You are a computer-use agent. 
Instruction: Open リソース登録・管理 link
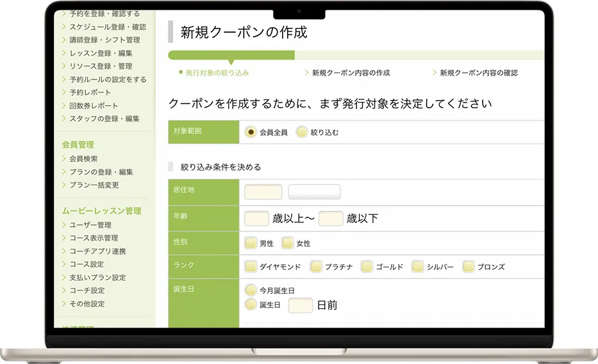[x=101, y=66]
